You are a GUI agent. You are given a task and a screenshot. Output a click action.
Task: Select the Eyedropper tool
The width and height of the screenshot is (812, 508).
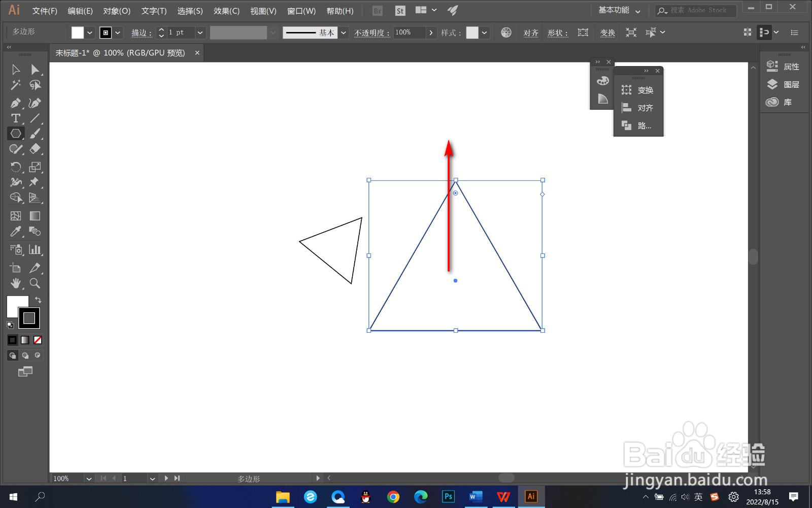point(16,231)
